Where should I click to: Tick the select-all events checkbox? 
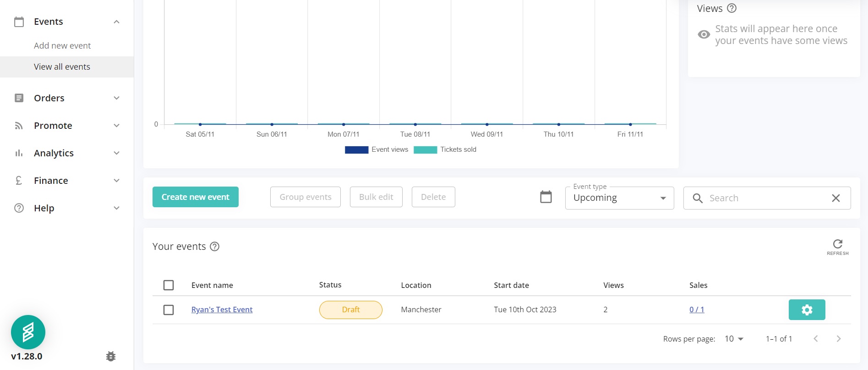pyautogui.click(x=169, y=285)
